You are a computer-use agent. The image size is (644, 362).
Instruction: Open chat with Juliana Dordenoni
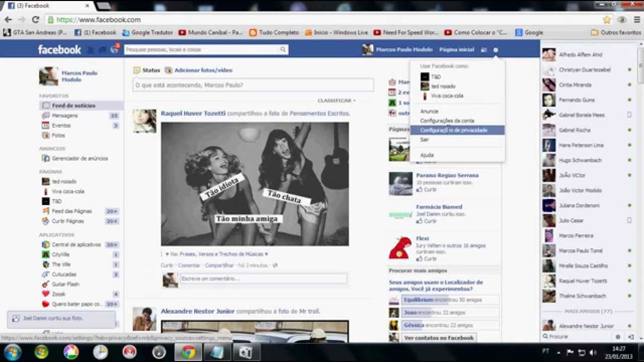586,206
